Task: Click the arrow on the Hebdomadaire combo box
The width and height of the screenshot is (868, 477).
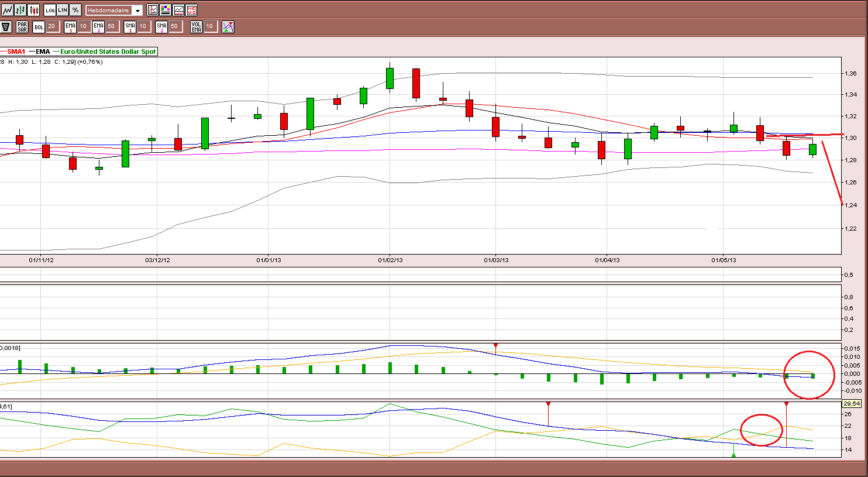Action: pos(137,11)
